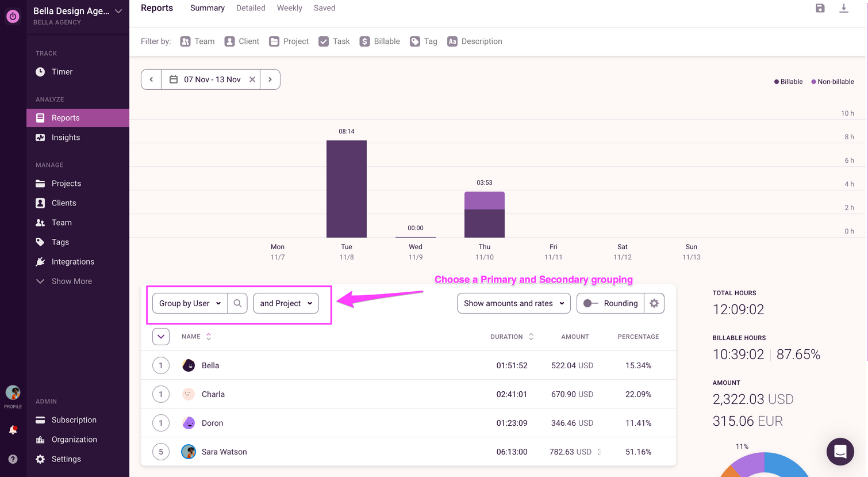The height and width of the screenshot is (477, 868).
Task: Open the Tags page from the sidebar
Action: tap(60, 242)
